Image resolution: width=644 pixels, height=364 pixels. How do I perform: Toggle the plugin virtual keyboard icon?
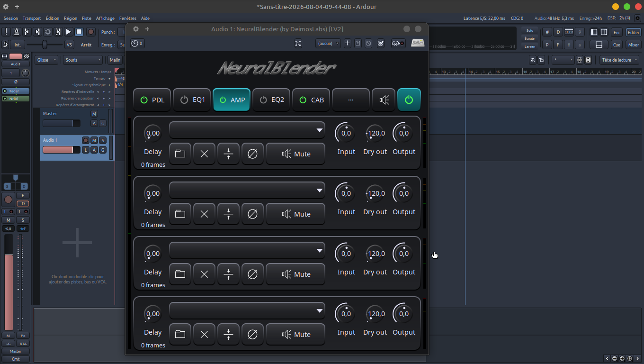click(418, 43)
